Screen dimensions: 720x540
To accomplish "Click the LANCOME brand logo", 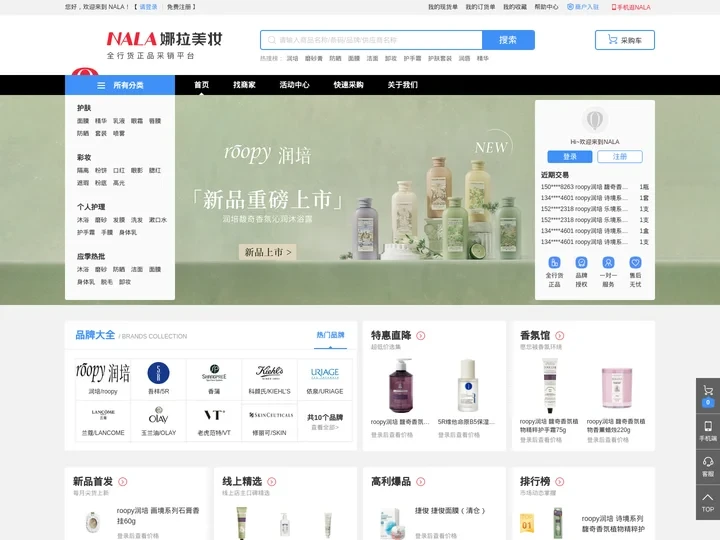I will pos(103,415).
